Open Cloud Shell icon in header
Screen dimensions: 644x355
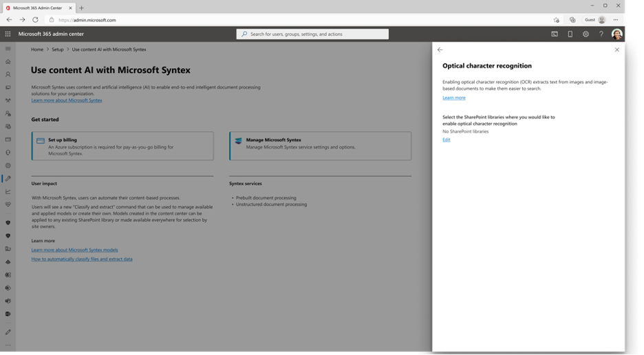click(555, 34)
